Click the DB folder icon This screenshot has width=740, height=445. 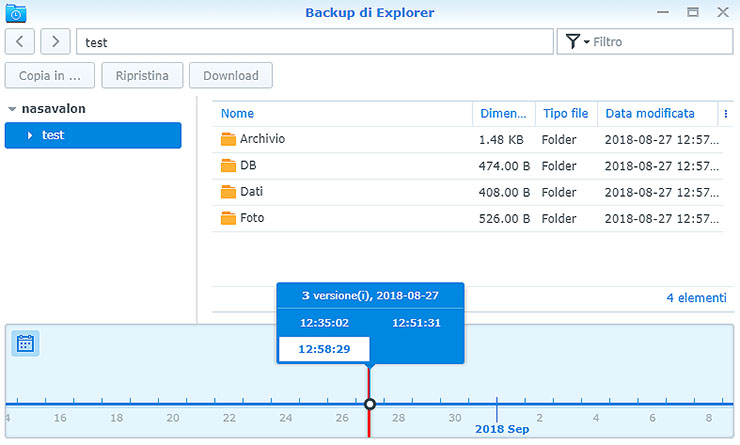(228, 166)
